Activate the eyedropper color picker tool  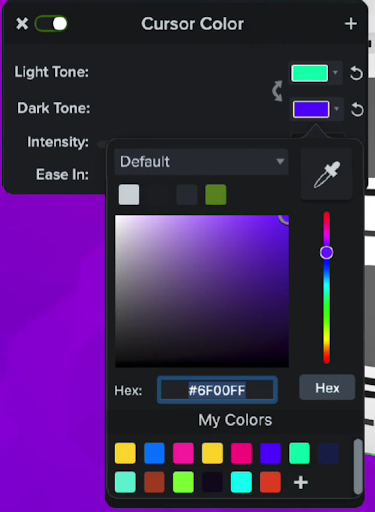(x=327, y=174)
